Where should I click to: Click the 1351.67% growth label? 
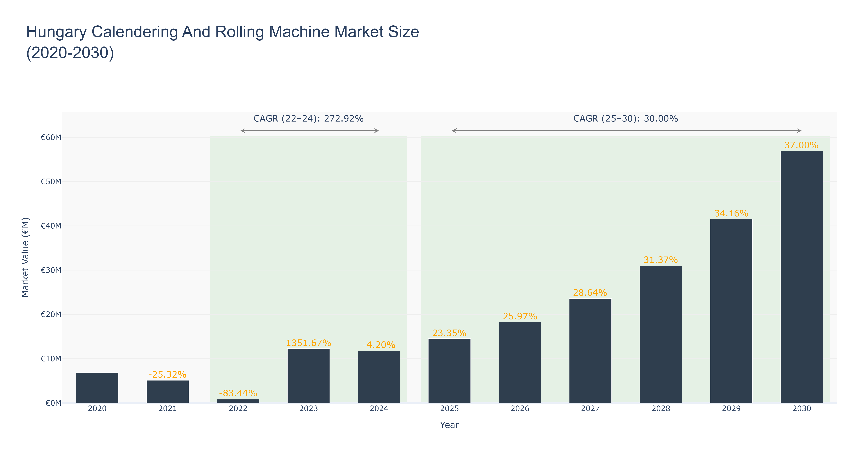tap(308, 343)
